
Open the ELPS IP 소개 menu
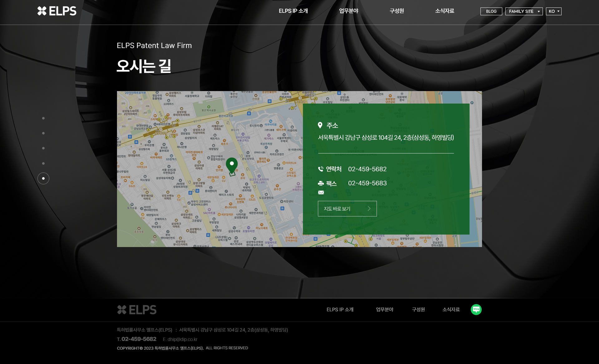pos(293,11)
